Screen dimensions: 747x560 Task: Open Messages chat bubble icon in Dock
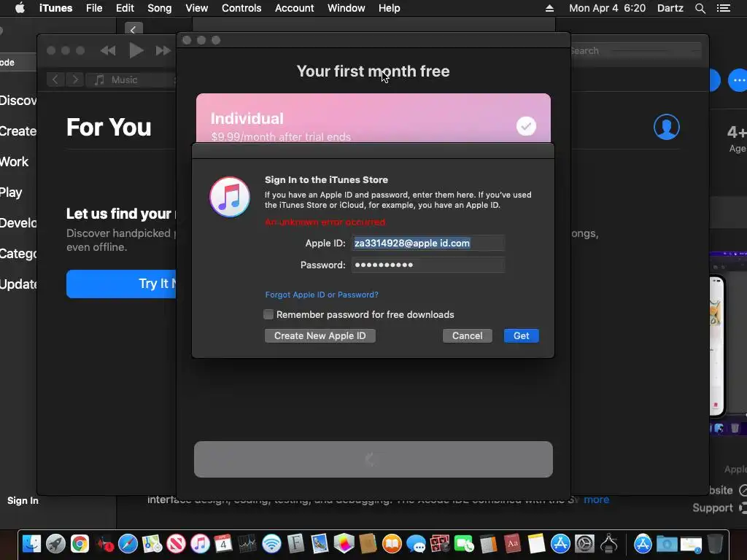(416, 543)
